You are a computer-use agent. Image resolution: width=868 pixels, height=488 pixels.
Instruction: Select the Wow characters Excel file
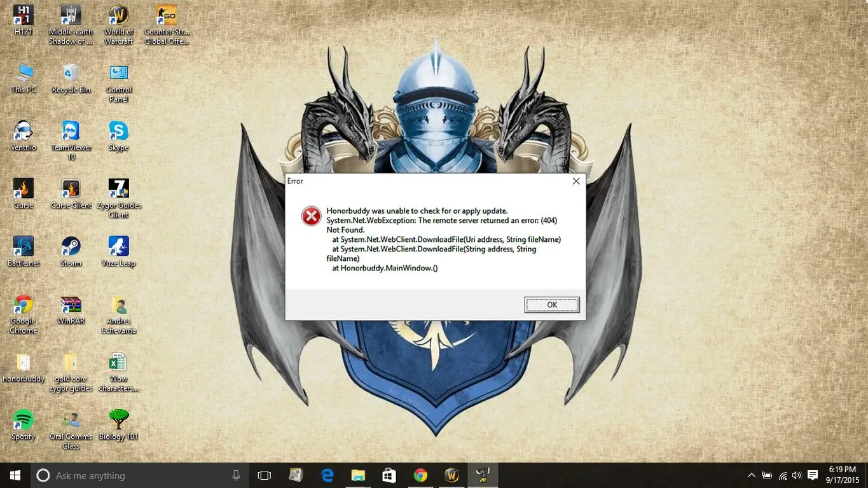[119, 372]
